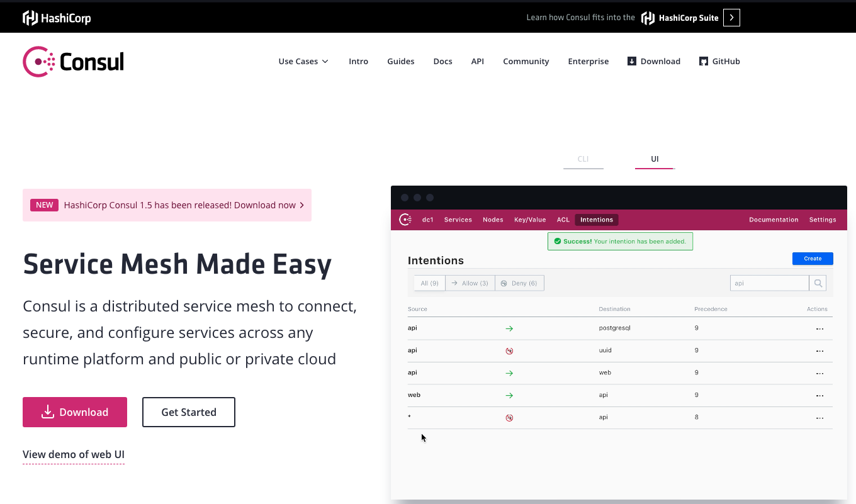
Task: Click the blue Create button
Action: 813,259
